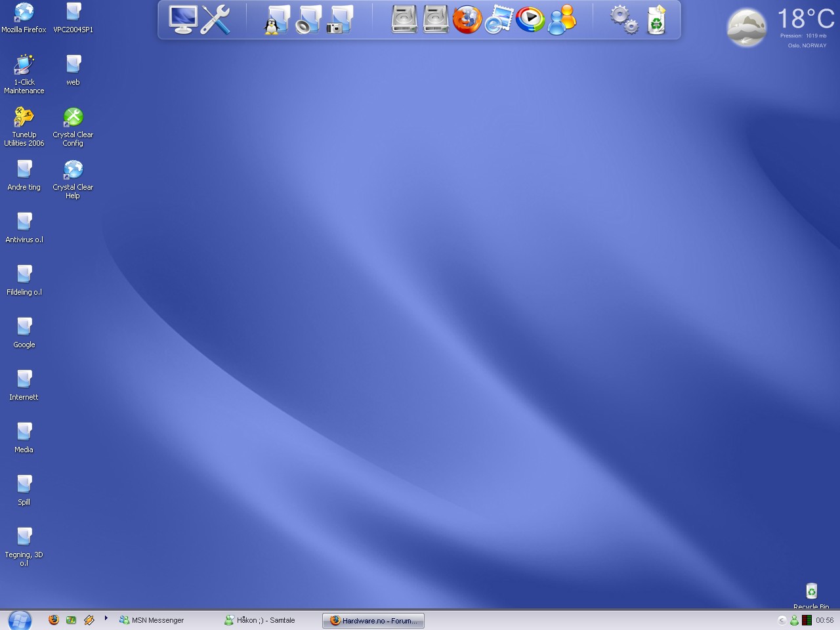Image resolution: width=840 pixels, height=630 pixels.
Task: Launch the Internet Explorer mail dock icon
Action: [x=499, y=20]
